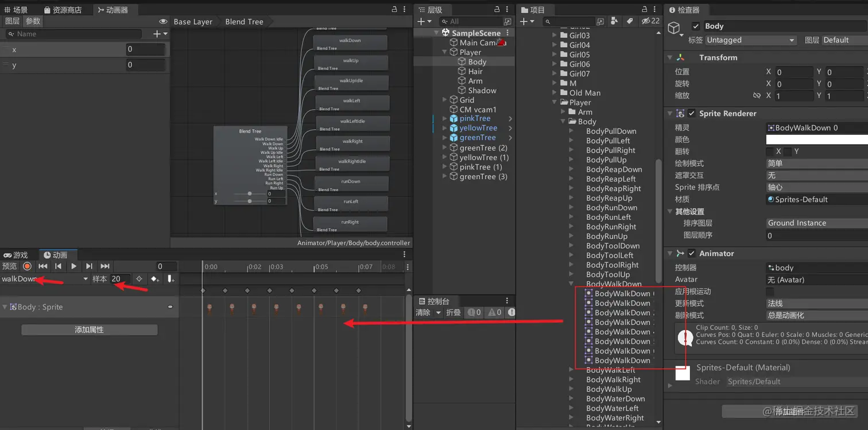
Task: Click the 折叠 button in console
Action: [x=454, y=312]
